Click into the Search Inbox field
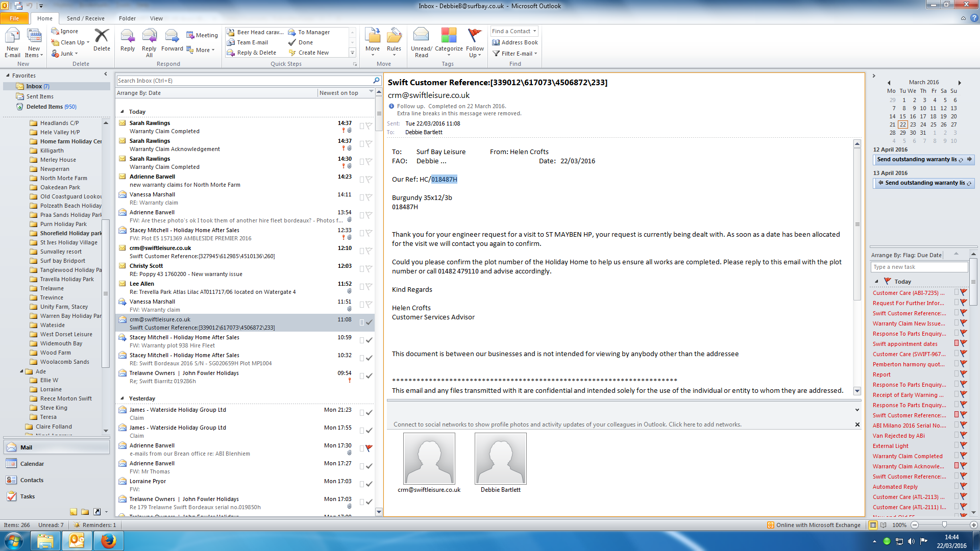 click(244, 81)
